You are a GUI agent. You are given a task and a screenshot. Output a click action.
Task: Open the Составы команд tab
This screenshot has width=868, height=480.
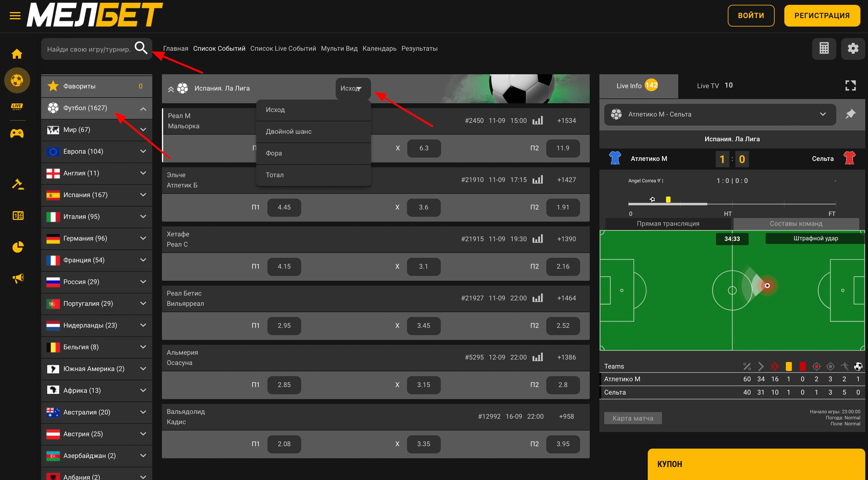click(795, 223)
